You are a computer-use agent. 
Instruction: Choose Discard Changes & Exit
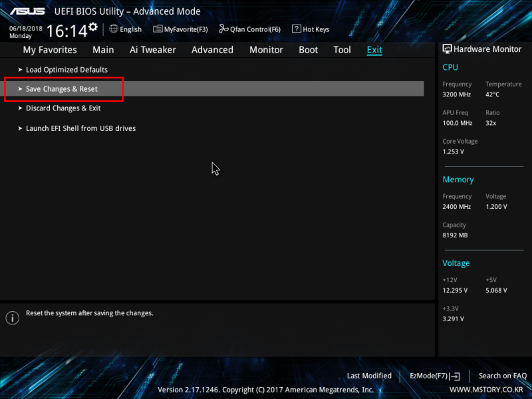[x=63, y=108]
